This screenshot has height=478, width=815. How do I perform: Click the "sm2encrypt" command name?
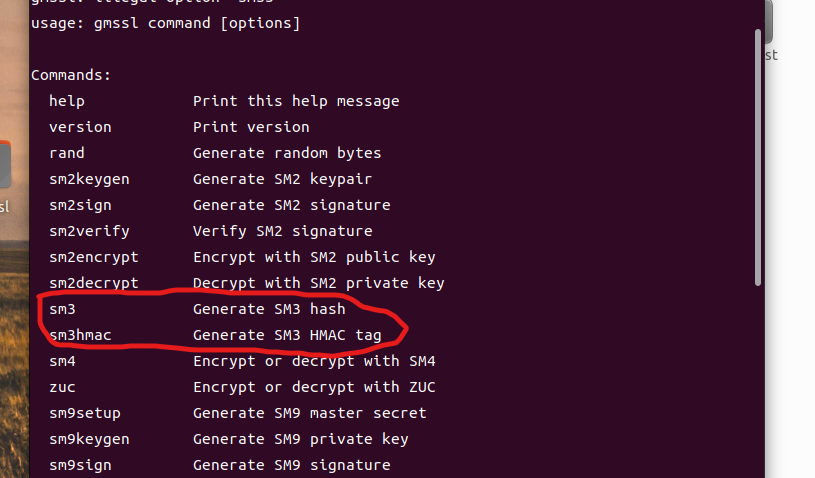(93, 257)
